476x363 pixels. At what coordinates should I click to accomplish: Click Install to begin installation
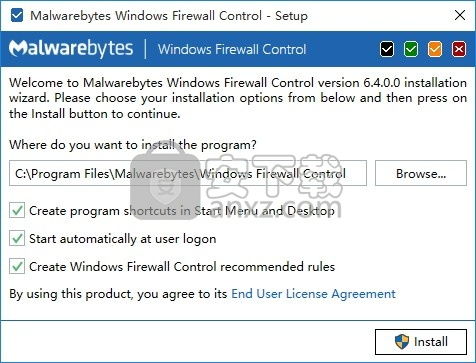[421, 342]
